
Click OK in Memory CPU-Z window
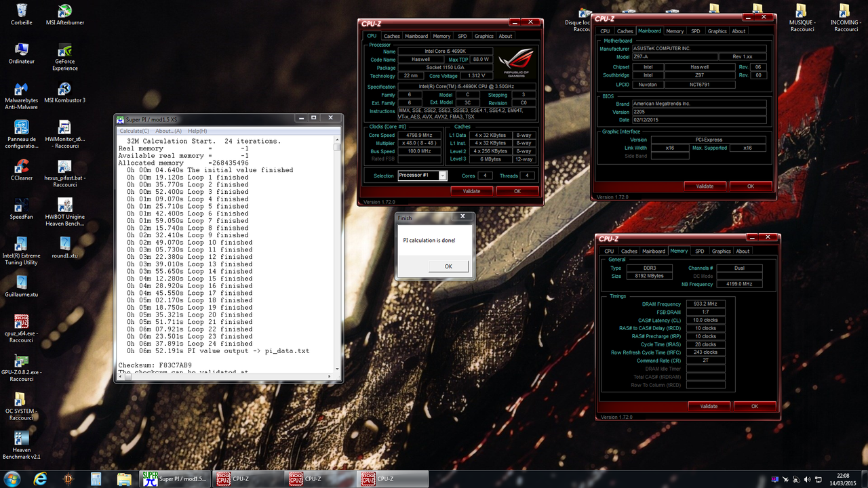point(754,406)
